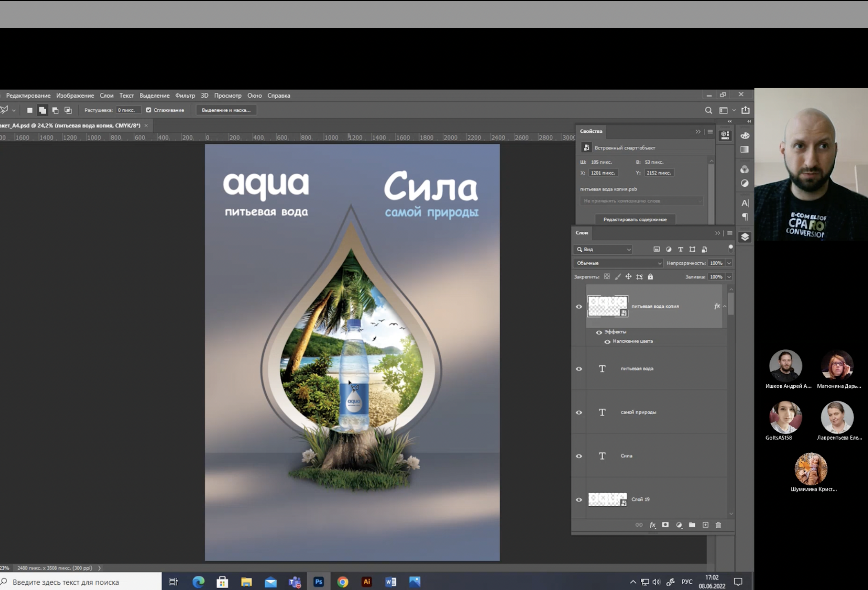Hide the Сила text layer

pyautogui.click(x=579, y=456)
